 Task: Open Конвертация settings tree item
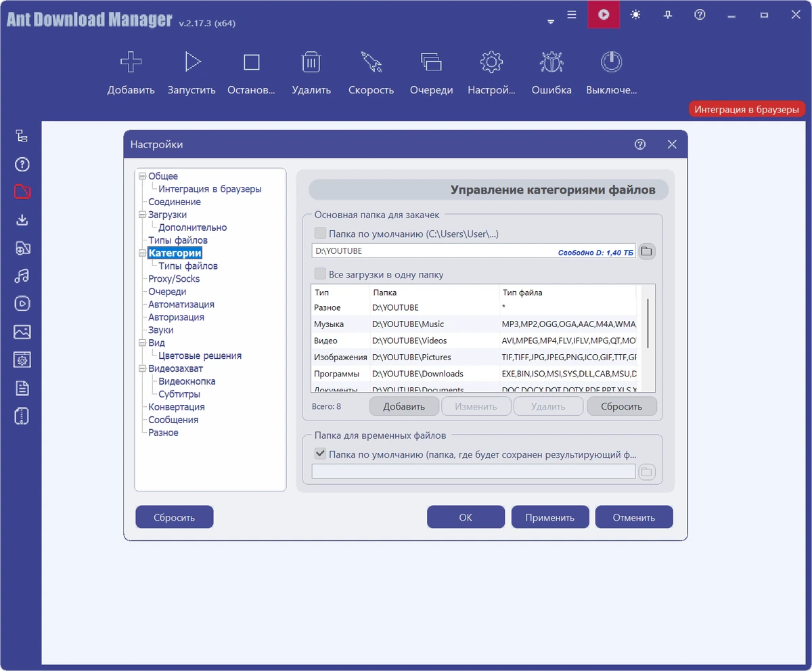coord(177,407)
